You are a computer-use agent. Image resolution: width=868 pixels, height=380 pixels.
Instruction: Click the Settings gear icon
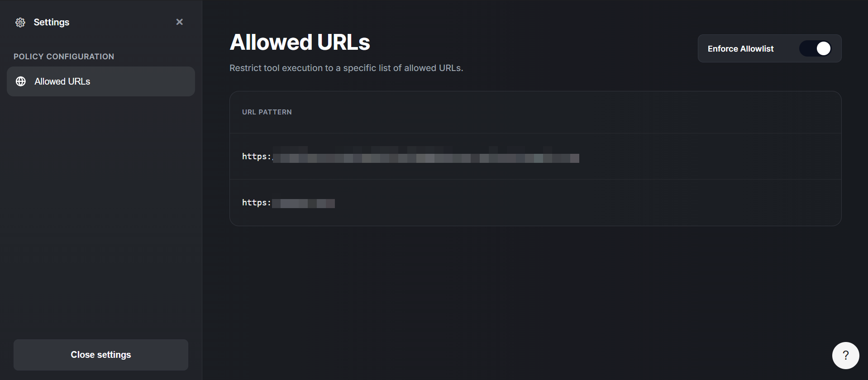click(x=20, y=22)
